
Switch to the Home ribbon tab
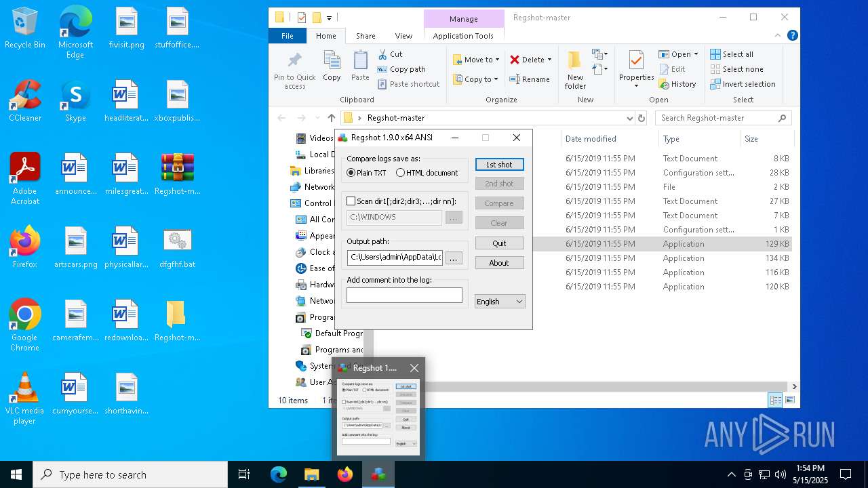tap(326, 36)
